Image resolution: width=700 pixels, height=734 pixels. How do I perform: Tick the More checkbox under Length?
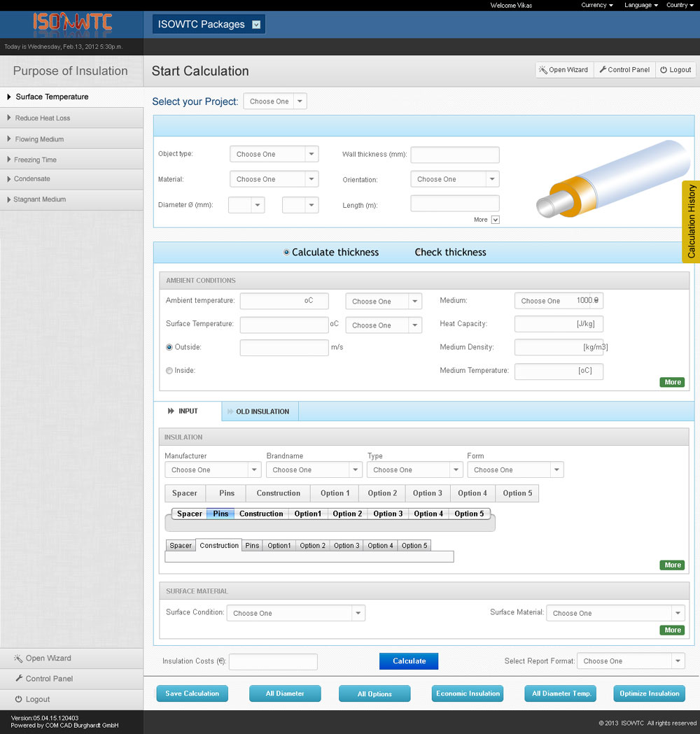496,220
